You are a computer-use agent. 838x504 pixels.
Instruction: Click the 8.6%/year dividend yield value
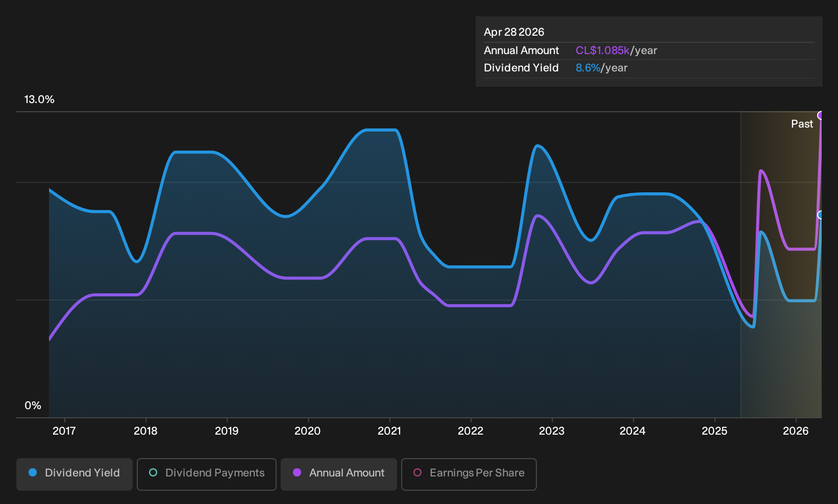(x=602, y=68)
